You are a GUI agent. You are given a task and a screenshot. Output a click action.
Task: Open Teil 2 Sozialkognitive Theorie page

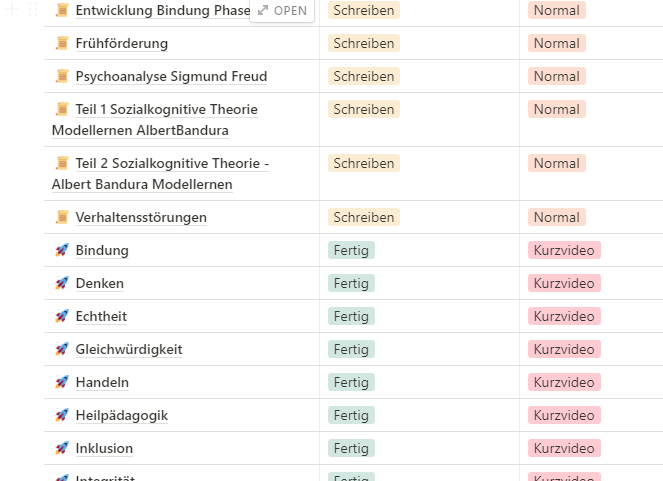coord(172,163)
